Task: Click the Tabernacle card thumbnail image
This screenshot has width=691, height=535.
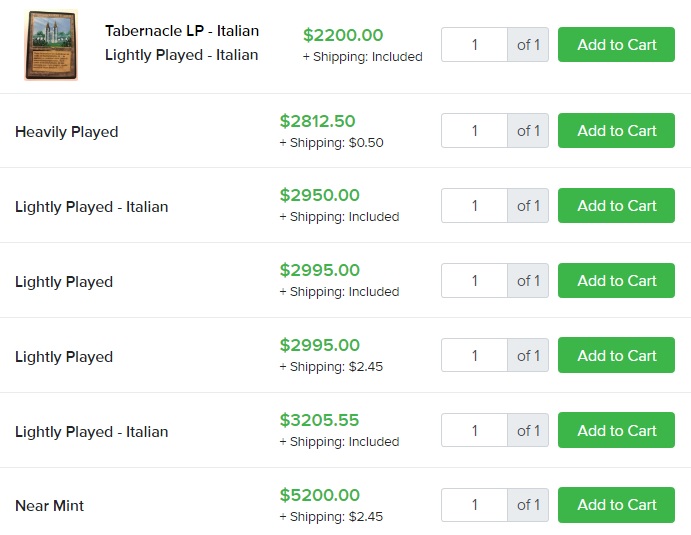Action: tap(51, 45)
